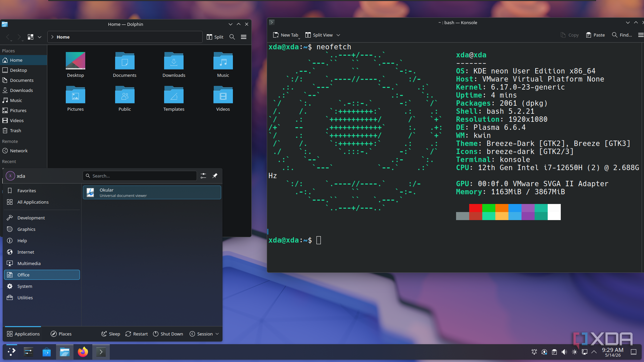Image resolution: width=644 pixels, height=362 pixels.
Task: Click the Restart button in launcher
Action: point(136,334)
